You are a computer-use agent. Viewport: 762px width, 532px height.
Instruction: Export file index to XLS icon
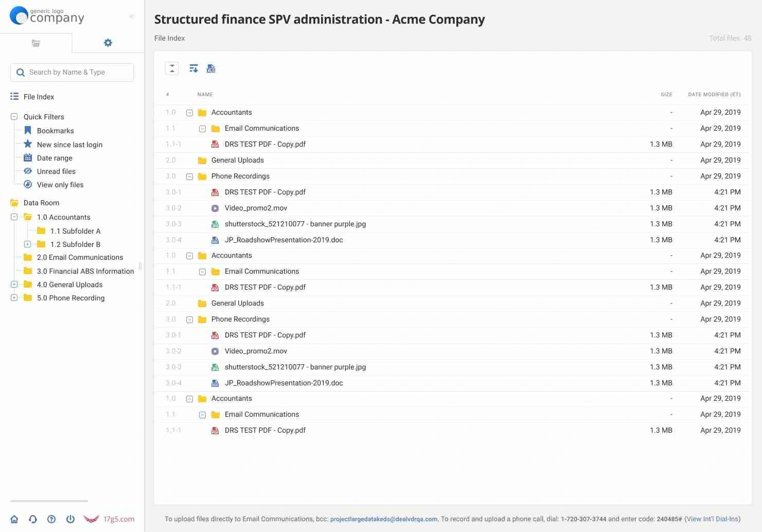point(211,68)
